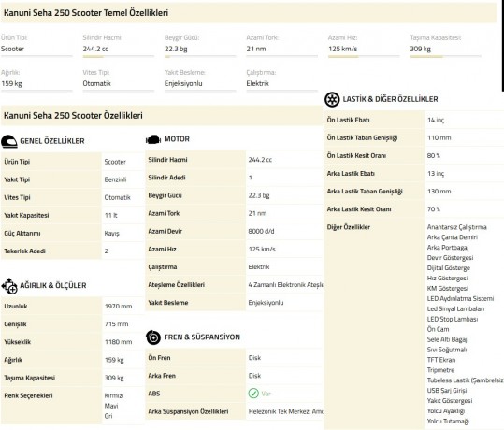
Task: Click the 'Tekerlek Adedi' row label
Action: click(x=24, y=251)
